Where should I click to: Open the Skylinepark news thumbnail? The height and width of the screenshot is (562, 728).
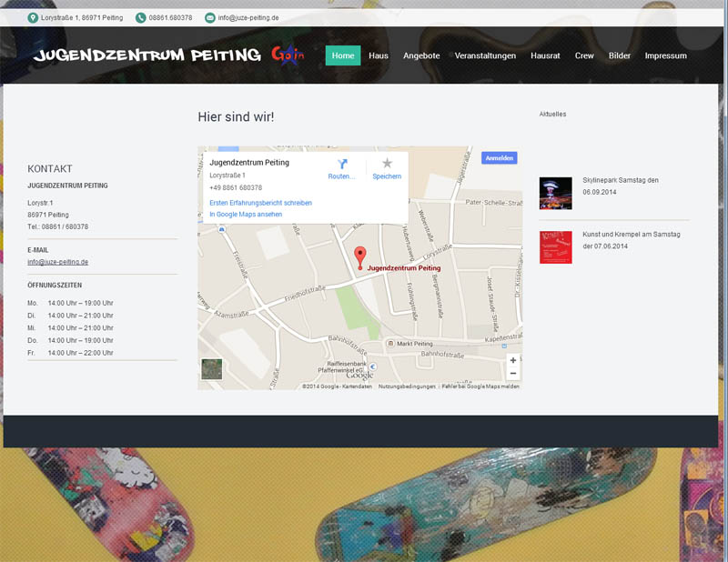coord(556,193)
